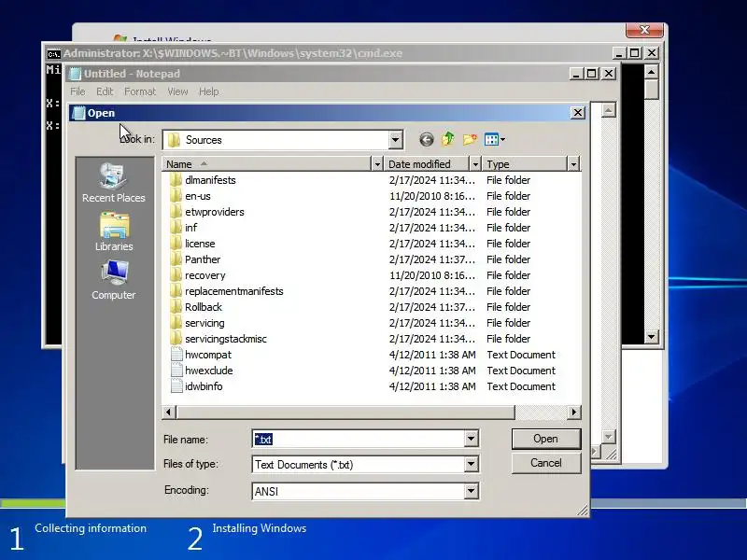Sort files by Name column header

(x=266, y=164)
